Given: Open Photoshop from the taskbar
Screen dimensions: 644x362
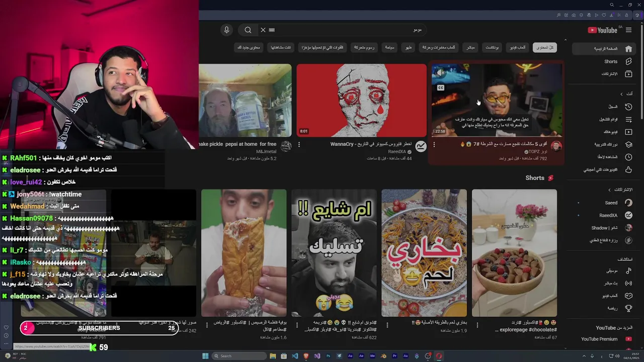Looking at the screenshot, I should [328, 356].
